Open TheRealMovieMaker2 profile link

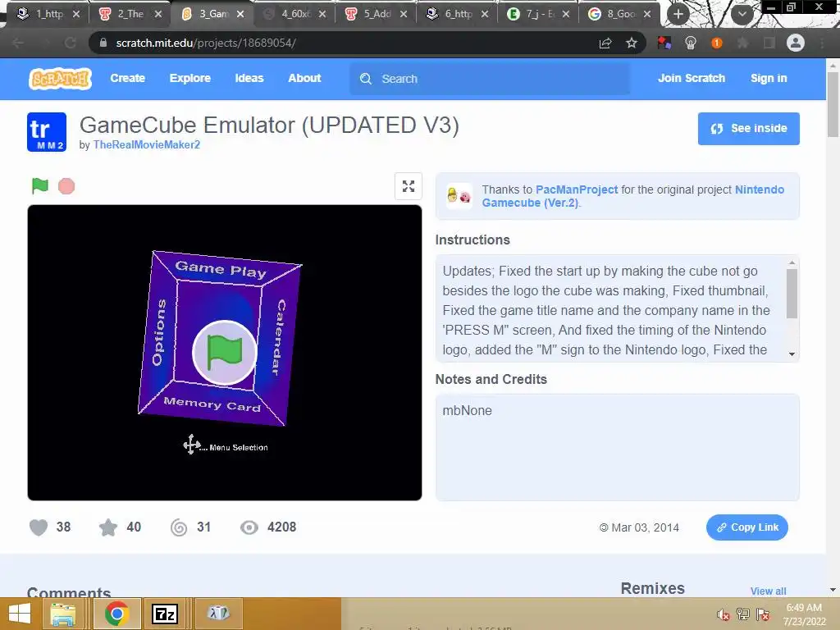(x=146, y=144)
